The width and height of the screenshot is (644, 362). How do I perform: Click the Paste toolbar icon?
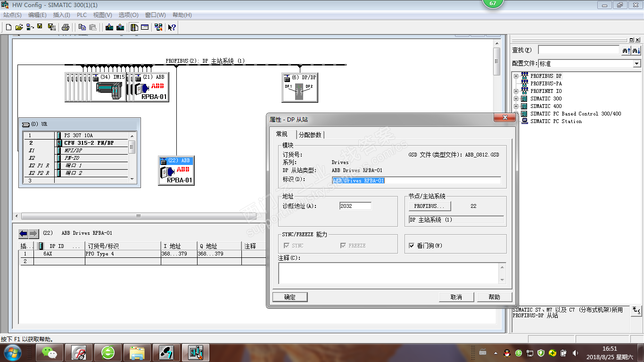pos(93,27)
